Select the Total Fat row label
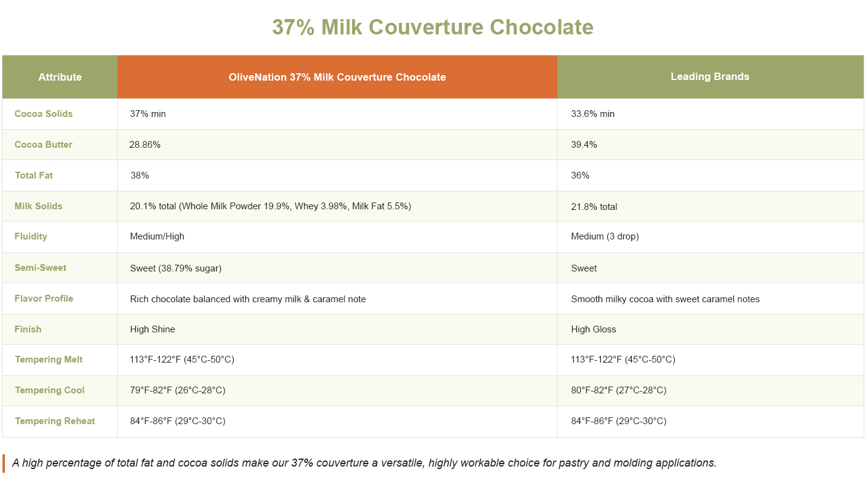Screen dimensions: 868x490 click(x=34, y=175)
